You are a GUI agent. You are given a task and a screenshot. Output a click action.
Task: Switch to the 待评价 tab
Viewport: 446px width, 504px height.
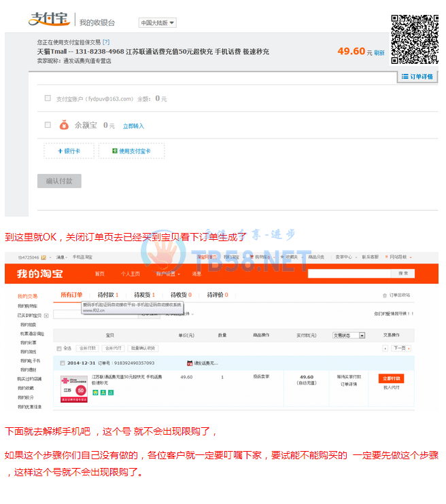pos(218,295)
